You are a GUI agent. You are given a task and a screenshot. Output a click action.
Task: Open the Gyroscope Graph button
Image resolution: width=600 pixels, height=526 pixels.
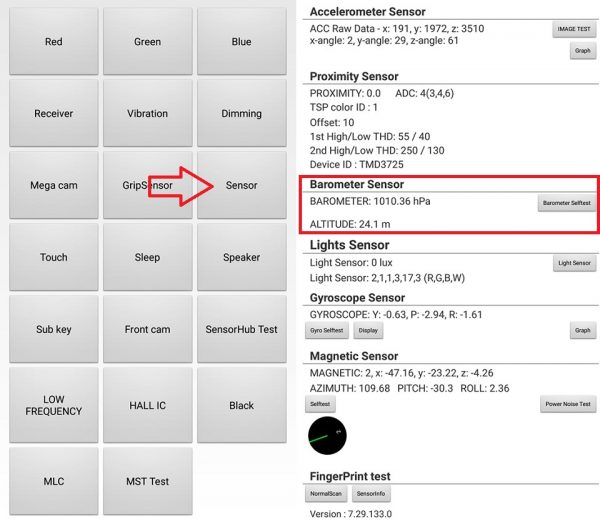tap(583, 331)
